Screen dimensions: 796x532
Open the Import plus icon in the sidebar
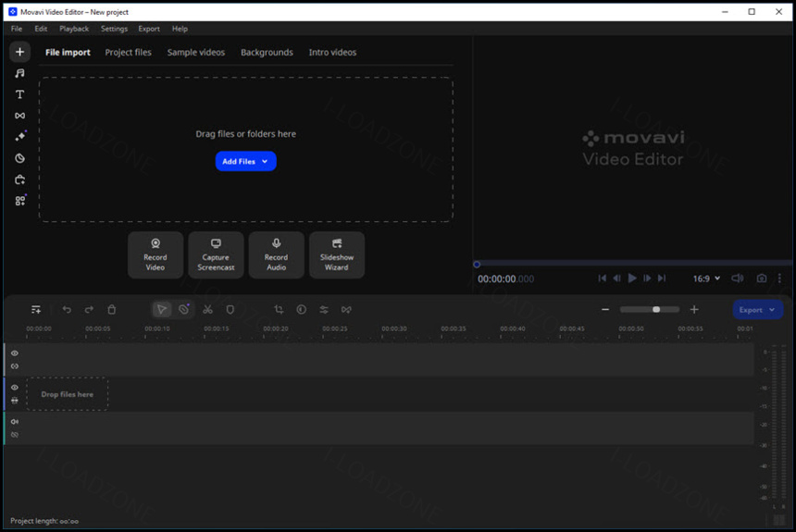tap(19, 52)
